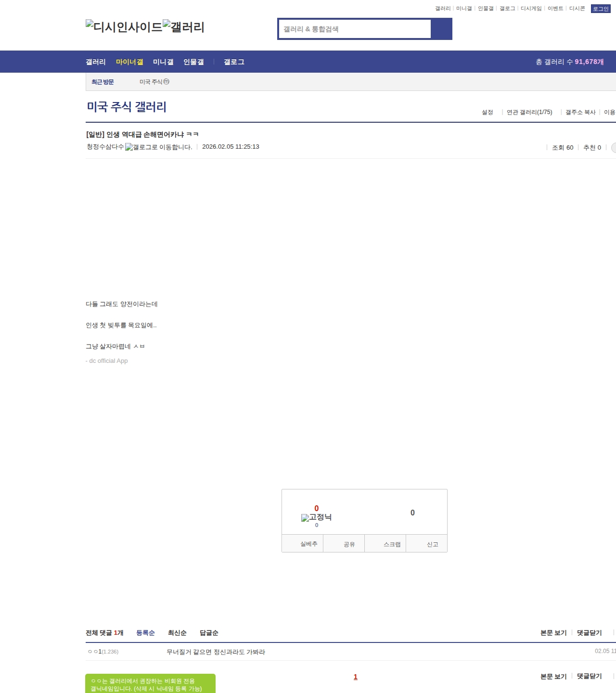The width and height of the screenshot is (616, 693).
Task: Focus the 갤러리 & 통합검색 search field
Action: pos(355,29)
